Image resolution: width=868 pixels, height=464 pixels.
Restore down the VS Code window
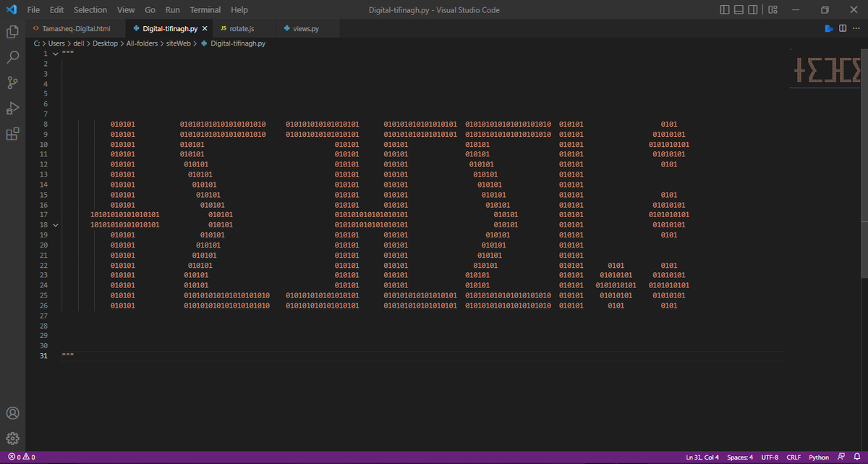(825, 10)
